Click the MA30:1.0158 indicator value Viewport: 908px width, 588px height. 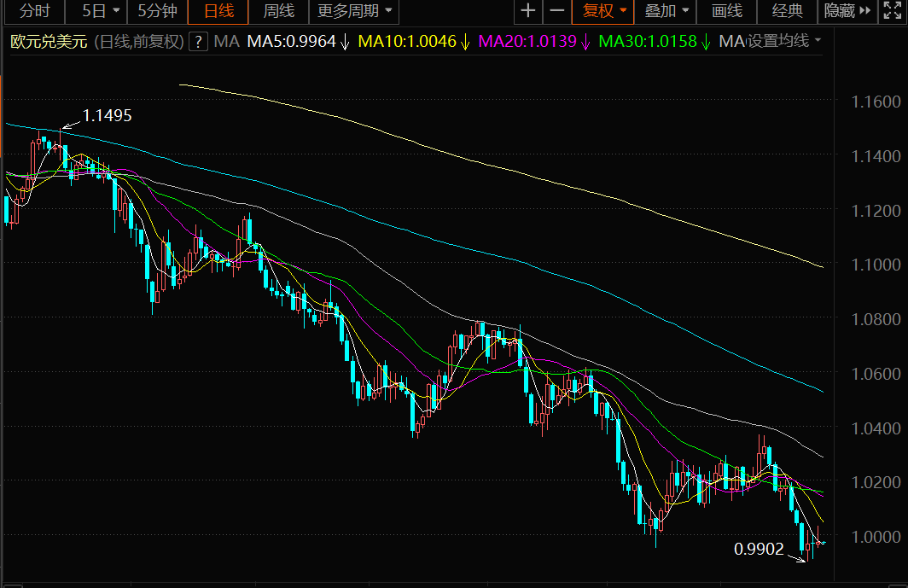pyautogui.click(x=648, y=41)
